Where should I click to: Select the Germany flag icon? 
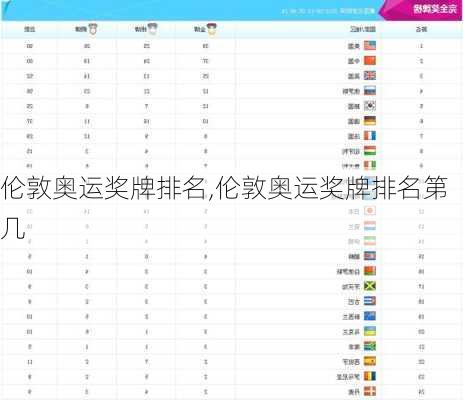(x=370, y=121)
